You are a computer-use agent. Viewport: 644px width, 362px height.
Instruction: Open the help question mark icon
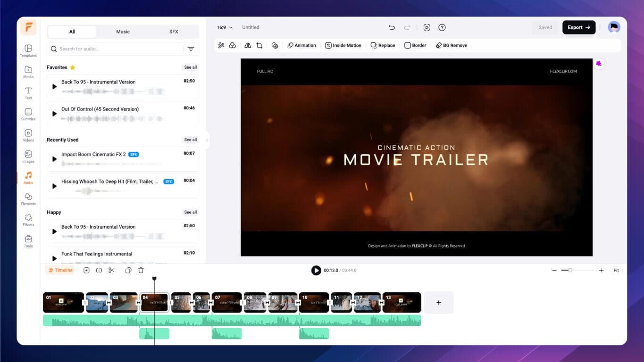(442, 27)
